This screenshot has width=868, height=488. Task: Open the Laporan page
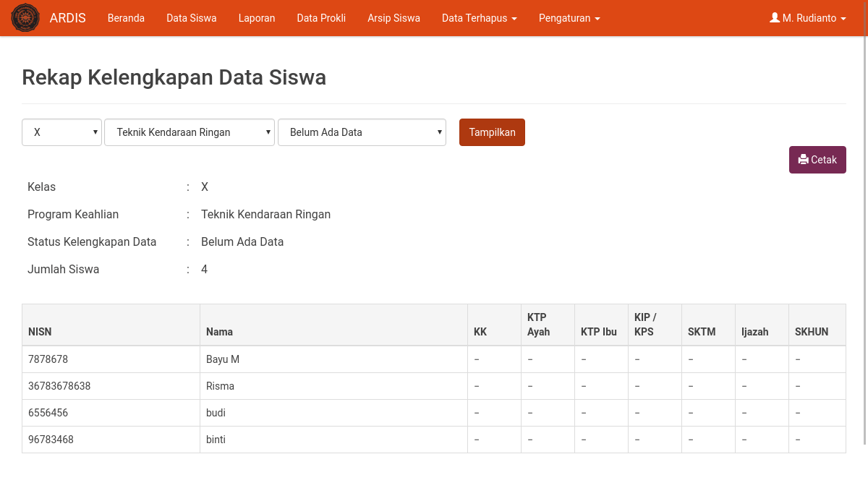(x=256, y=18)
